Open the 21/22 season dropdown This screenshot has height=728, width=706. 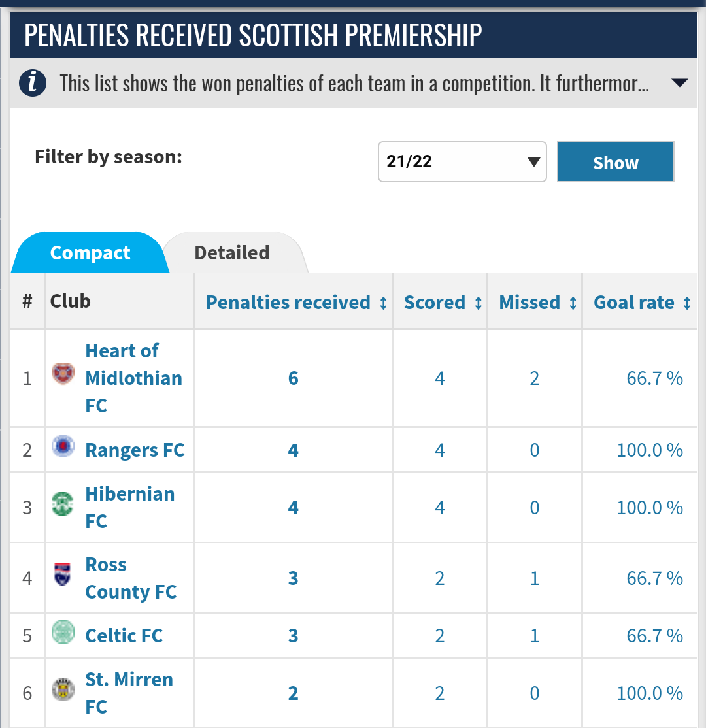pyautogui.click(x=462, y=161)
